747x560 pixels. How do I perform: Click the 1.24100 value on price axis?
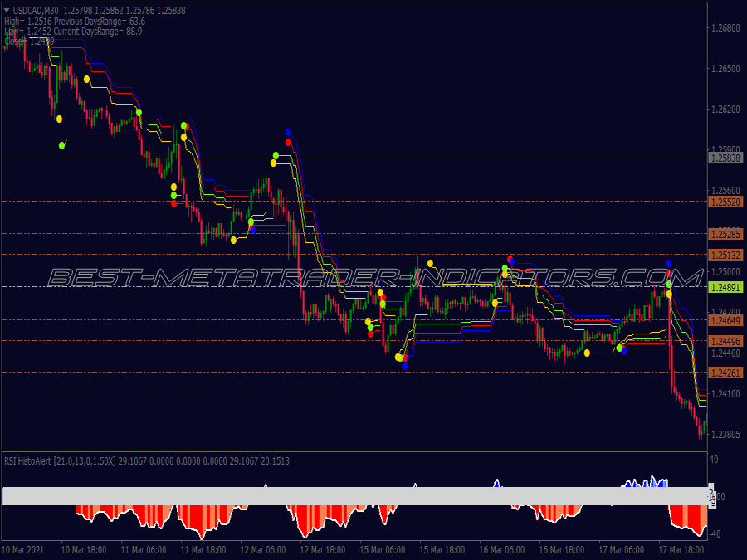coord(725,394)
